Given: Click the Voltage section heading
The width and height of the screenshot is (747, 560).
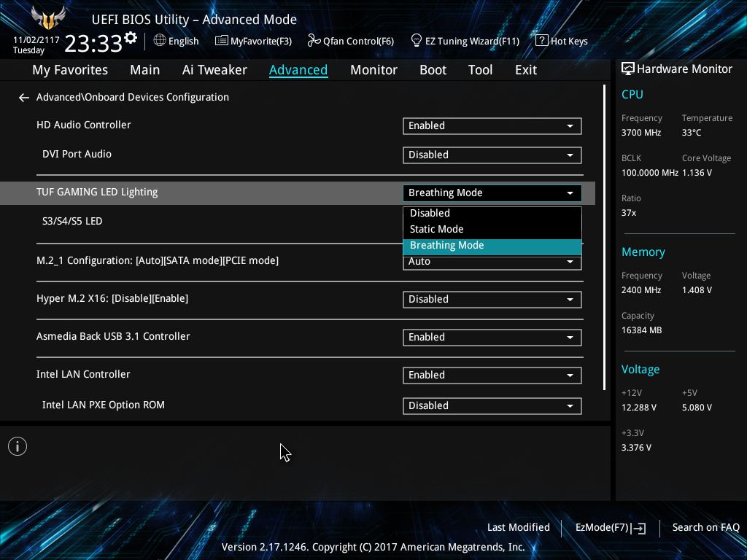Looking at the screenshot, I should point(640,370).
